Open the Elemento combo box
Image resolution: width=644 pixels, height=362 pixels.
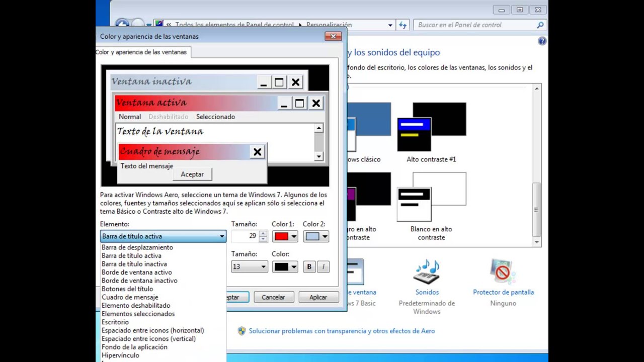coord(163,236)
